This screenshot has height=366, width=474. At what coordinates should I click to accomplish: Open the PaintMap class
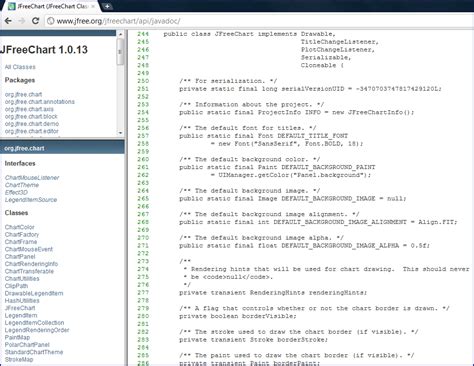[x=17, y=337]
